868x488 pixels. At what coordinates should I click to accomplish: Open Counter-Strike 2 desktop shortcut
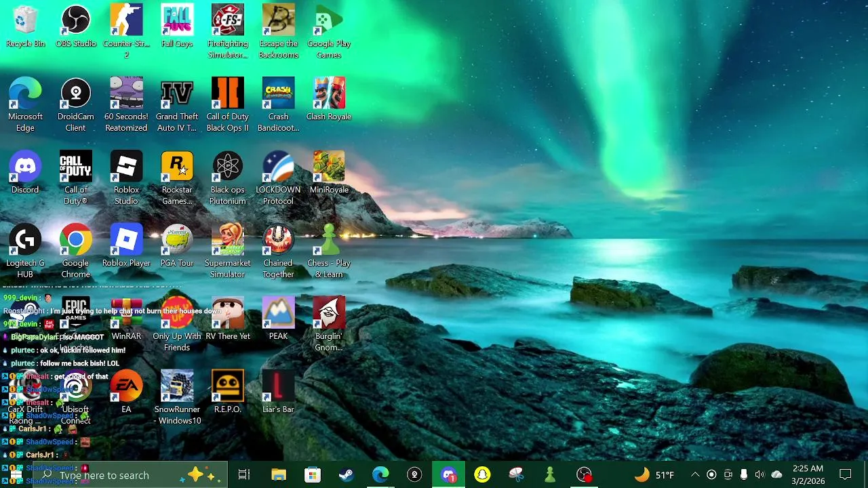(x=126, y=32)
